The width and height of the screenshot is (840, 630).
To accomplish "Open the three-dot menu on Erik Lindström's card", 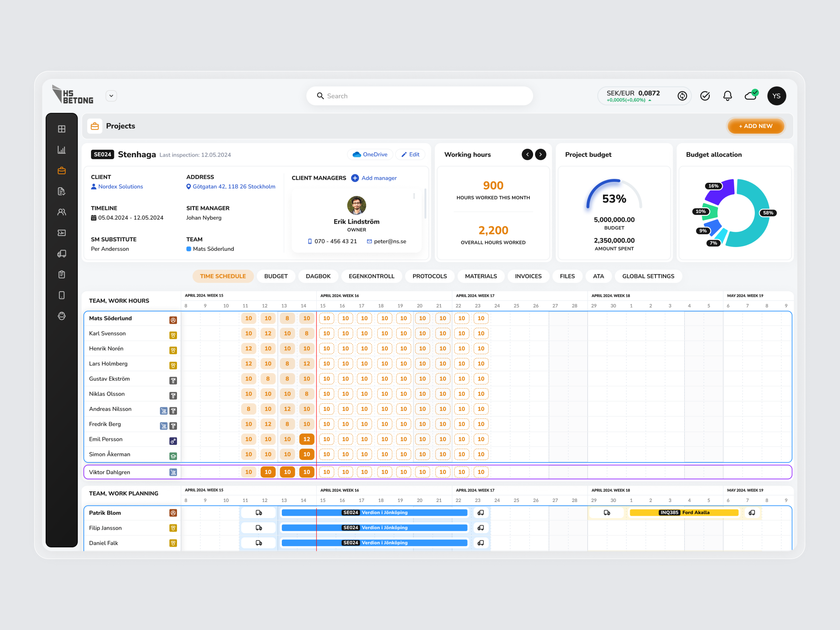I will point(414,196).
